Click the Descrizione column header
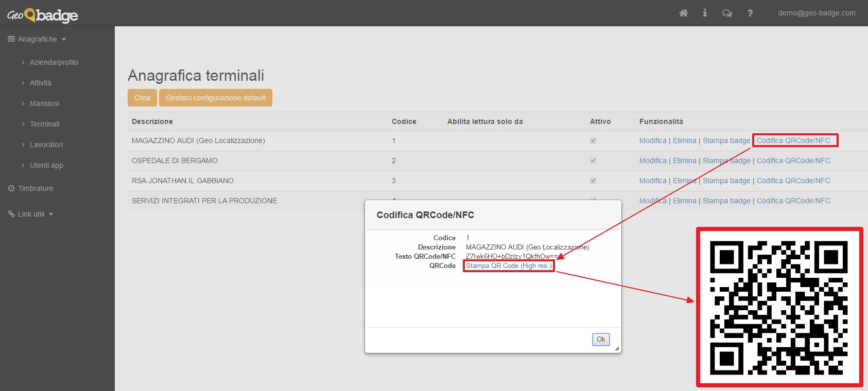Viewport: 868px width, 391px height. point(152,121)
